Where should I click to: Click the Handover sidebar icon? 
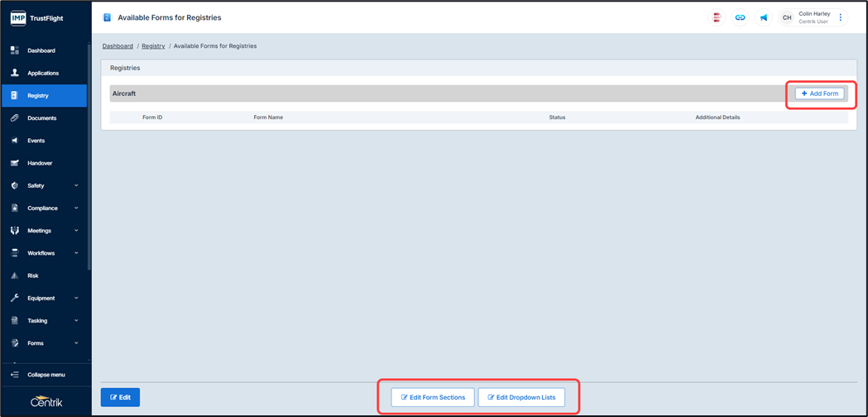click(x=15, y=163)
